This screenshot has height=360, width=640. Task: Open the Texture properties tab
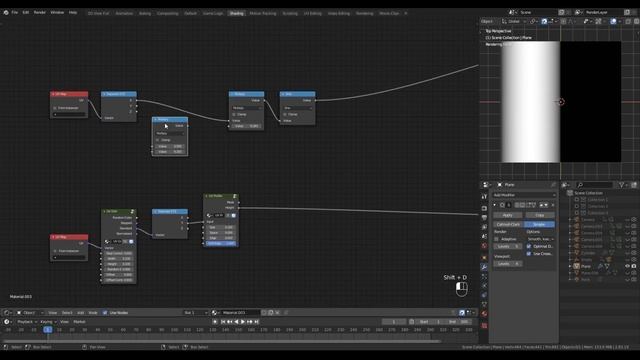coord(484,326)
